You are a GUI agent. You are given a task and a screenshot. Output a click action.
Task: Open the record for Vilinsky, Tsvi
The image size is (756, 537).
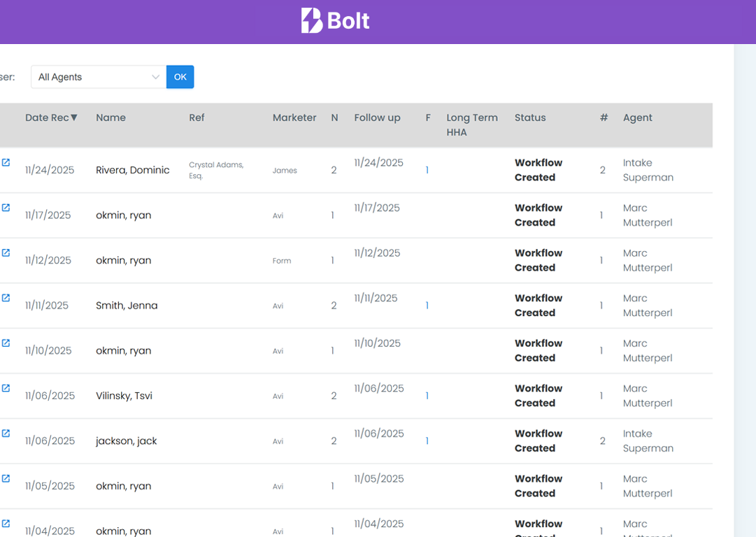(6, 389)
